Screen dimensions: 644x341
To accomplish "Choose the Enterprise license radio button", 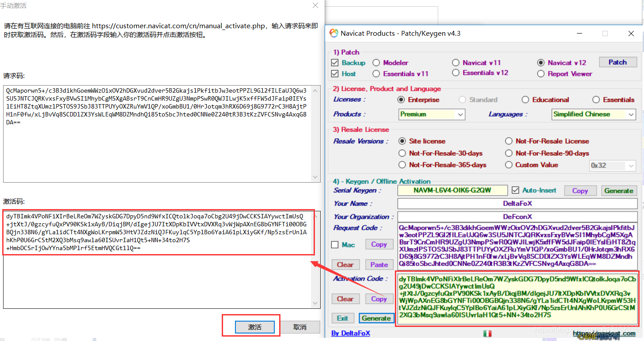I will tap(402, 100).
